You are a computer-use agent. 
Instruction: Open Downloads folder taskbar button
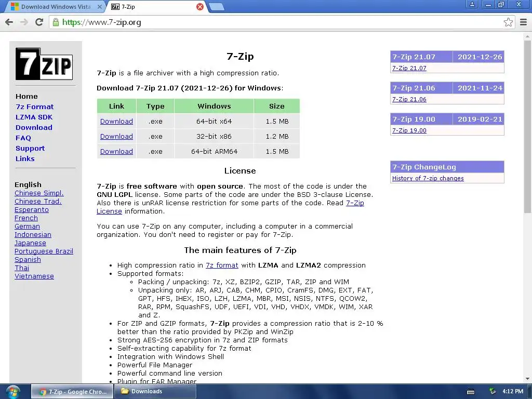point(155,392)
